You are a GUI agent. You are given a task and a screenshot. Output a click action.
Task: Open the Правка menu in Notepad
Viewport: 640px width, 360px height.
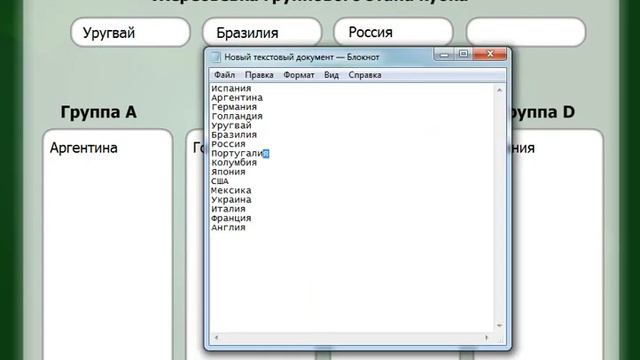[259, 75]
